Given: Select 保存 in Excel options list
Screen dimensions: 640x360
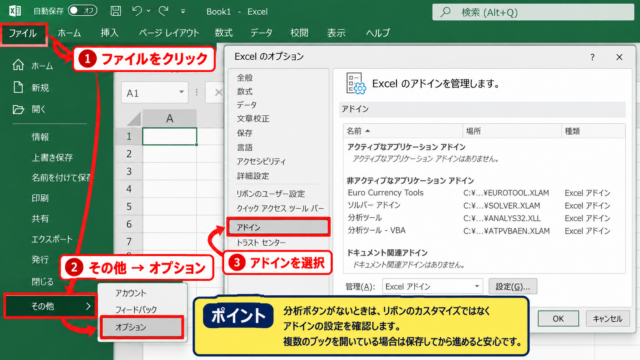Looking at the screenshot, I should tap(245, 133).
